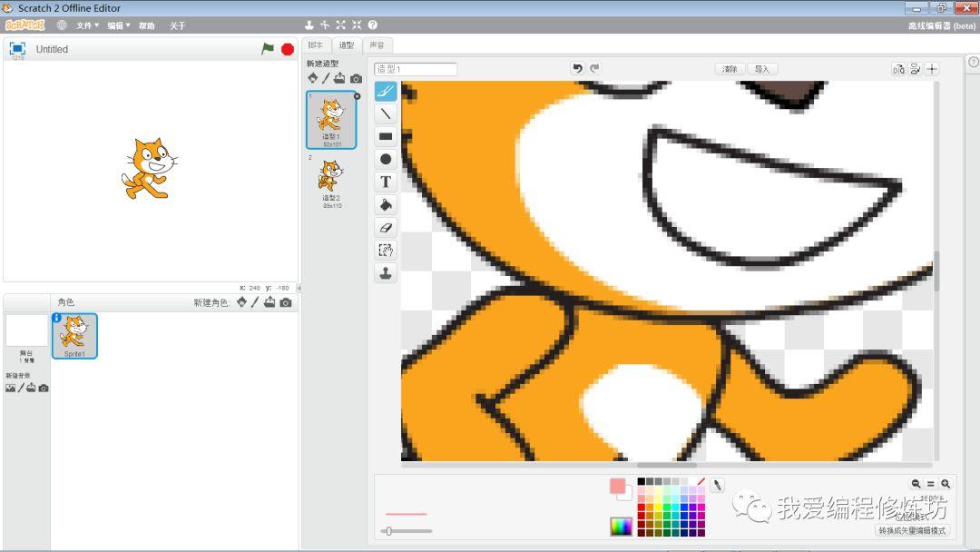This screenshot has height=552, width=980.
Task: Click the Redo arrow in paint editor
Action: (x=594, y=68)
